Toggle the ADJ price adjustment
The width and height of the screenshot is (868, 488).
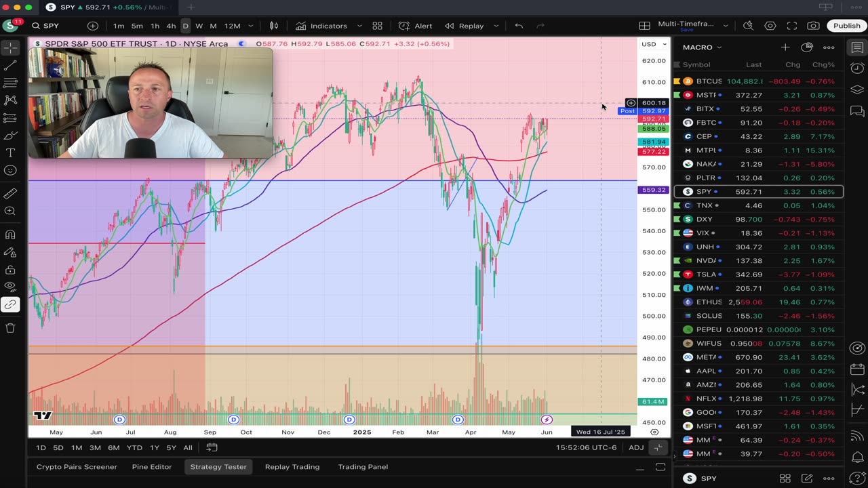[x=636, y=447]
